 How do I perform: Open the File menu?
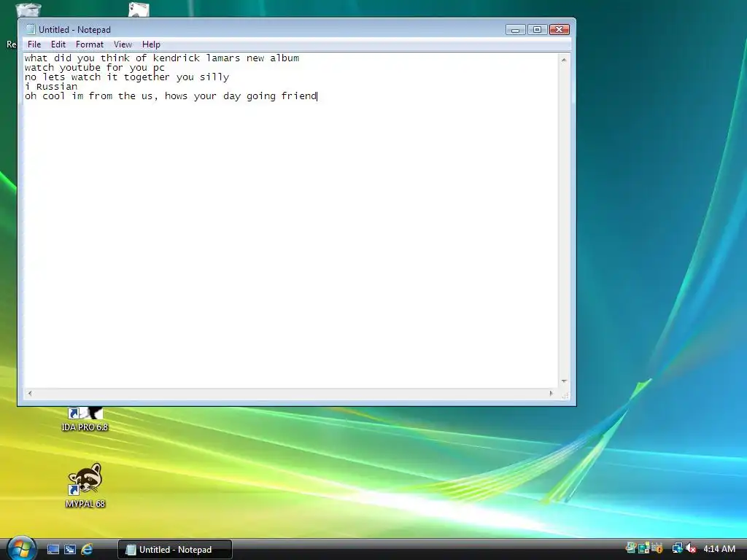tap(34, 44)
